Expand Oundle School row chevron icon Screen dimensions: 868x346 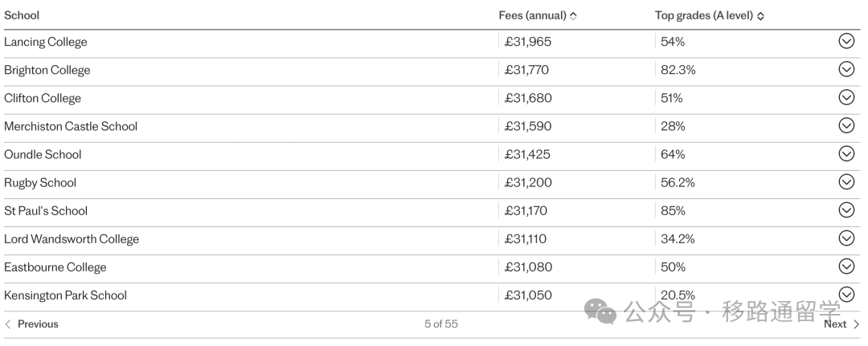click(846, 153)
